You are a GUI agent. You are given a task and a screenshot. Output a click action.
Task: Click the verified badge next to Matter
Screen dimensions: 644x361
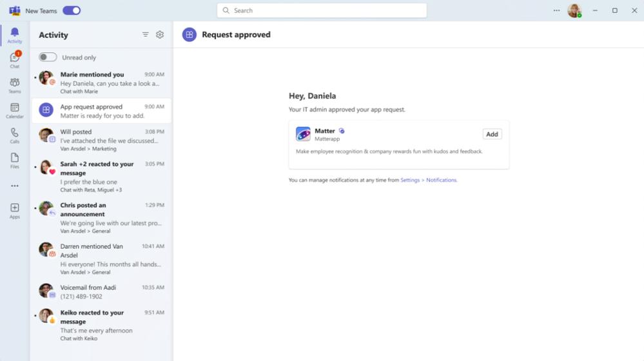coord(342,131)
